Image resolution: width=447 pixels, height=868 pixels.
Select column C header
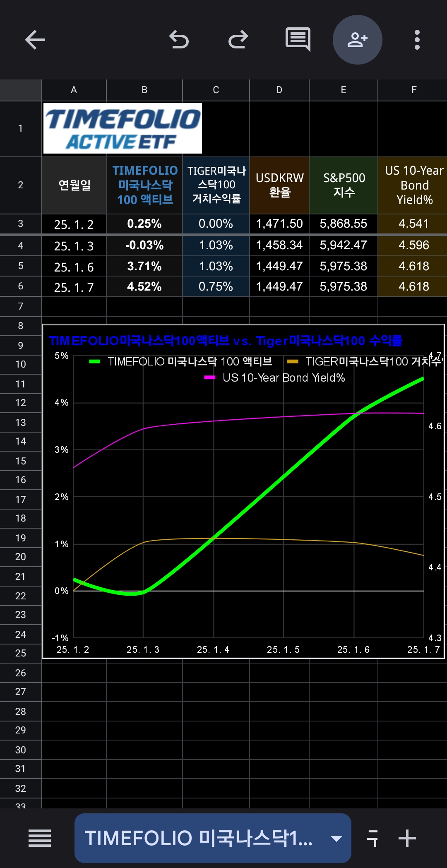click(x=216, y=90)
